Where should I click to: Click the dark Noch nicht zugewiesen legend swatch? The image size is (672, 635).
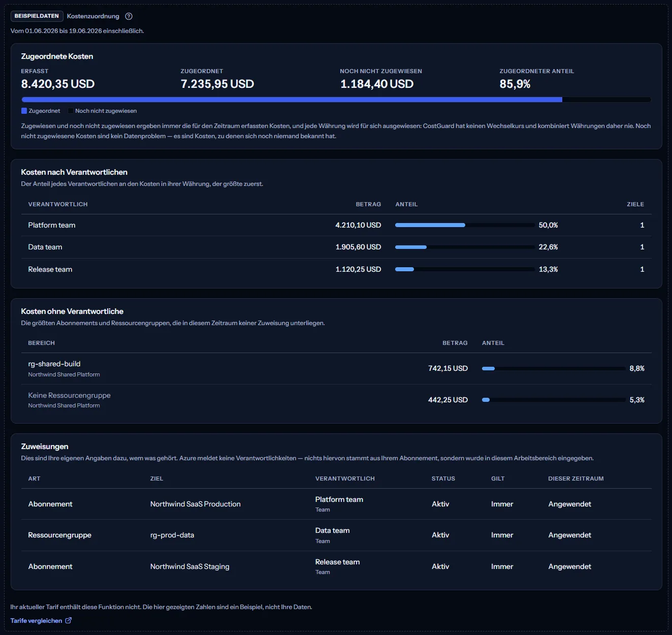(x=71, y=111)
